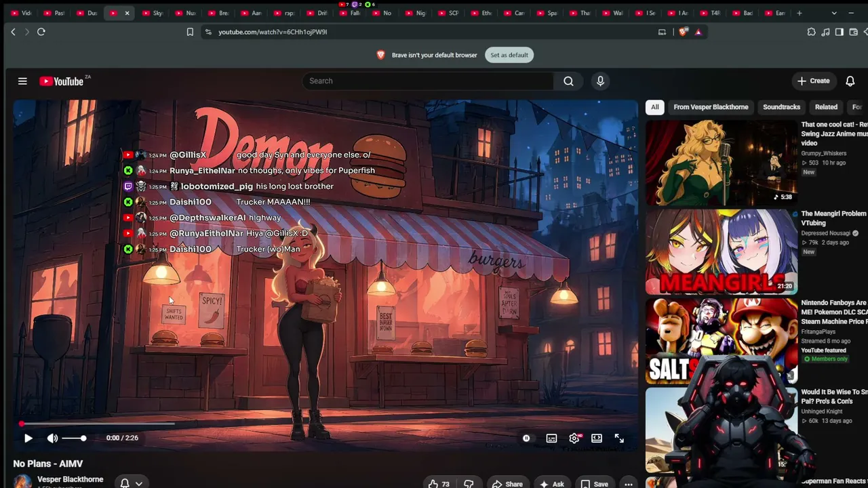Image resolution: width=868 pixels, height=488 pixels.
Task: Go forward in browser history
Action: [27, 32]
